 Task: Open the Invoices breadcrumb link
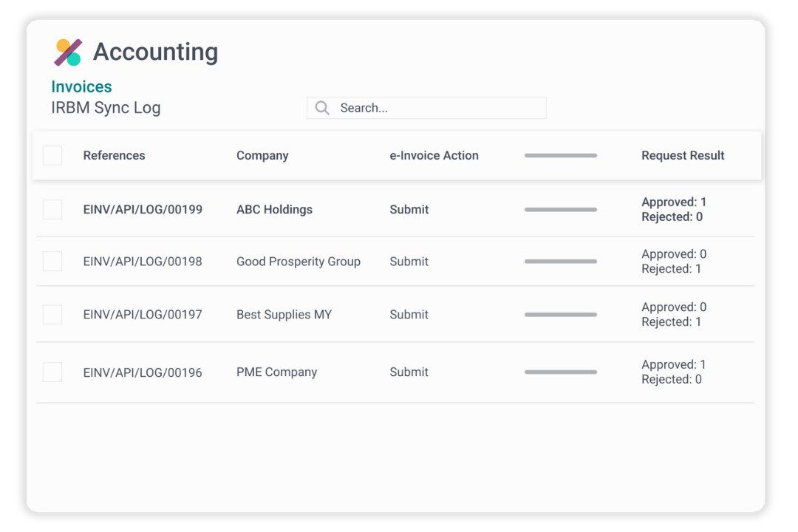81,86
